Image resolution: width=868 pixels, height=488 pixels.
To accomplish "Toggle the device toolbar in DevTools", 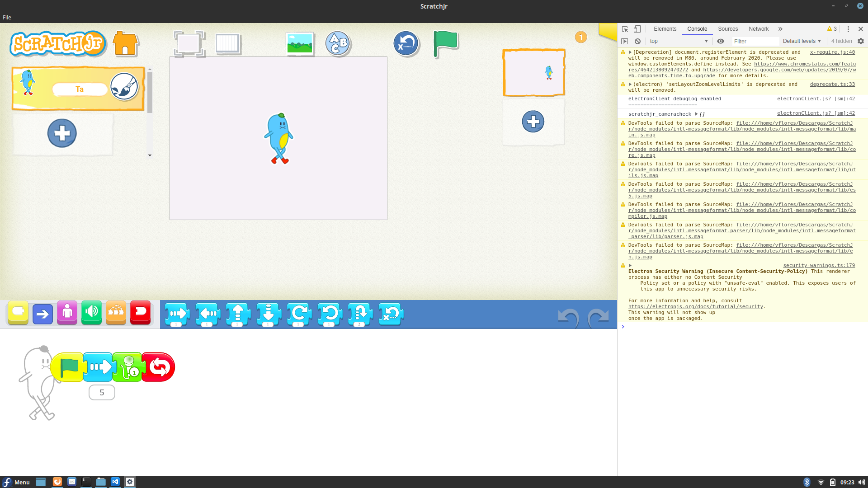I will (x=637, y=28).
